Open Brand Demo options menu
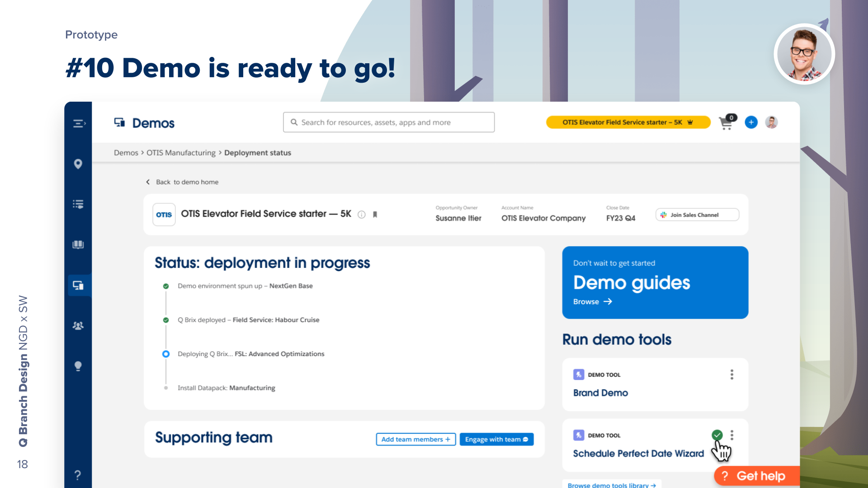This screenshot has width=868, height=488. point(732,374)
